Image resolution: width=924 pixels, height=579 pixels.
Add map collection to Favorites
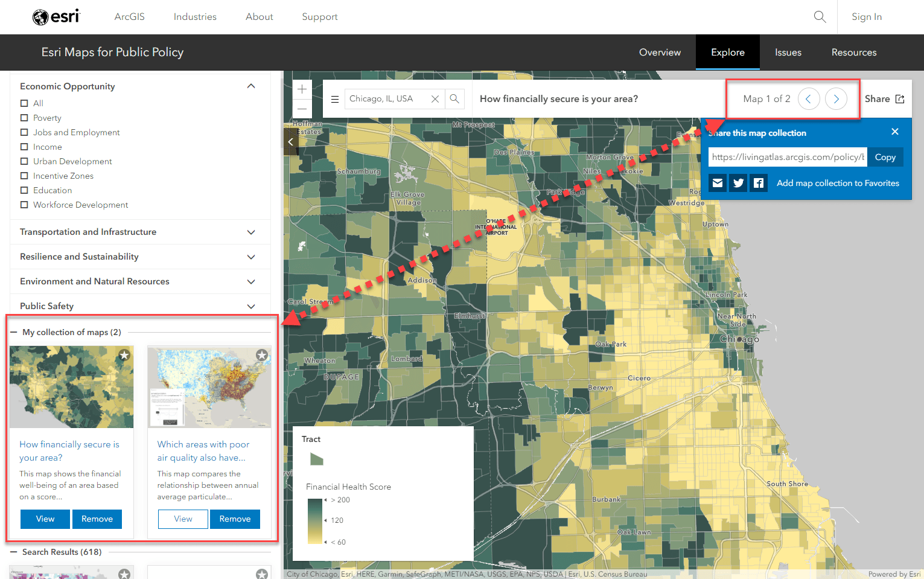click(x=838, y=183)
